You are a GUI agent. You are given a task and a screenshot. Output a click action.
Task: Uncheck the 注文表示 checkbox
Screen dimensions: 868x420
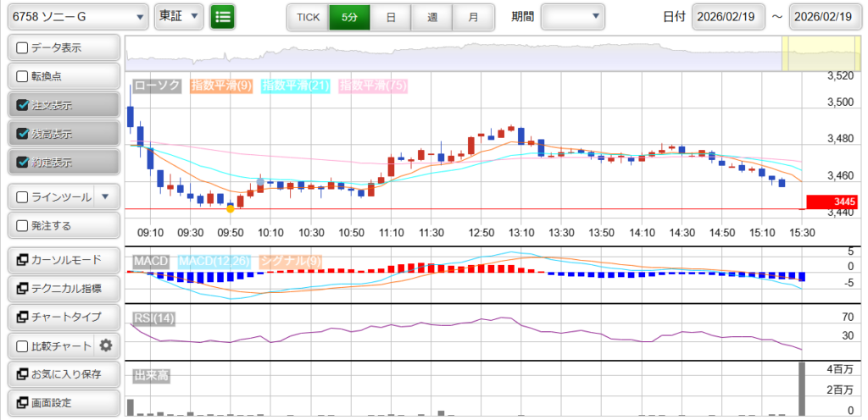click(23, 105)
